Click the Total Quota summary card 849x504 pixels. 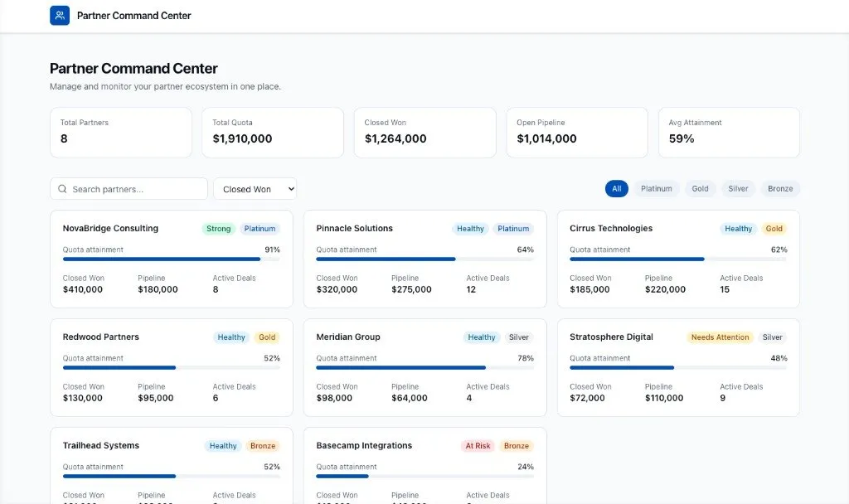(273, 133)
